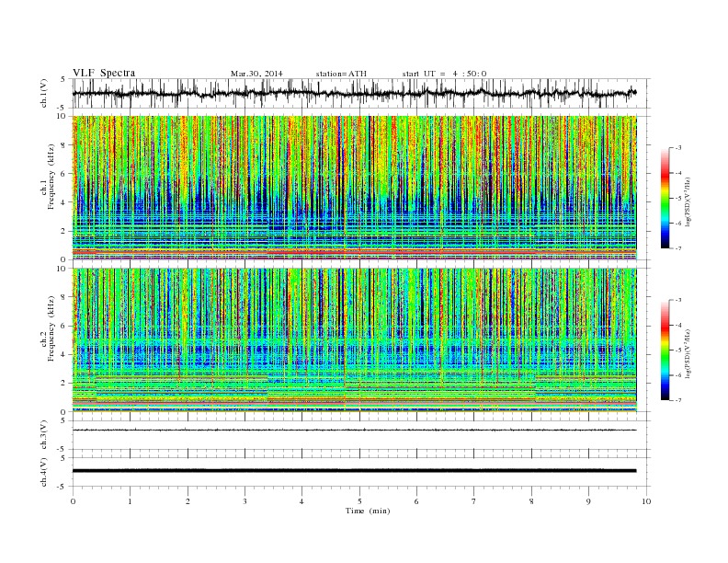Click the ch.2 spectrogram color scale bar

tap(665, 350)
